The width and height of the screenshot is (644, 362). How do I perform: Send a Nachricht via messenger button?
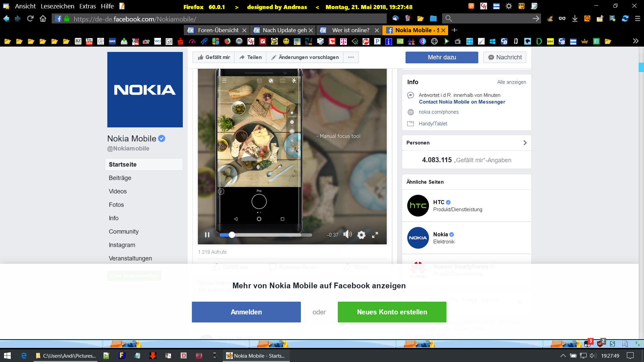(505, 57)
